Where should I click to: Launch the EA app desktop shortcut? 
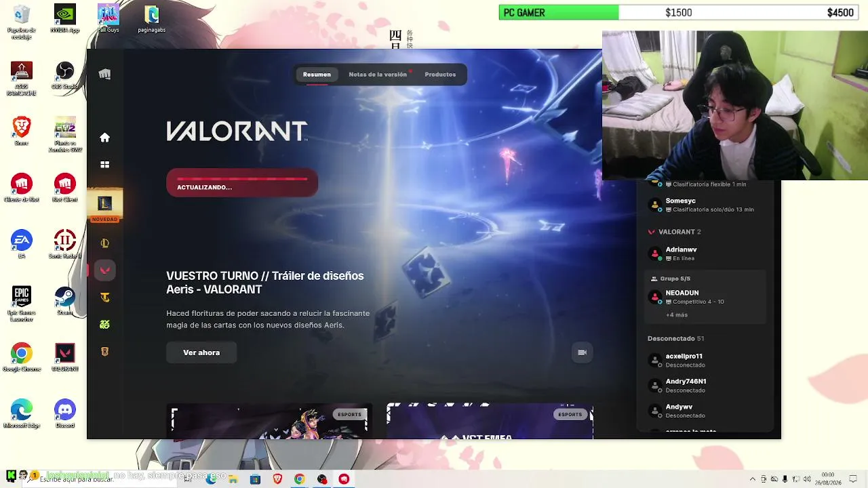[22, 245]
